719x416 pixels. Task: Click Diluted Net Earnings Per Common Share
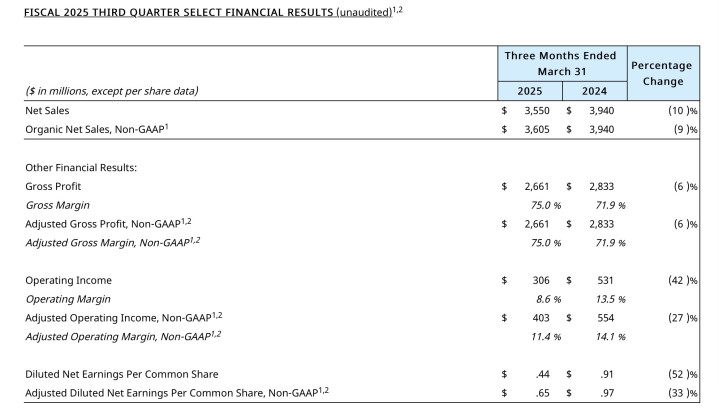click(122, 374)
